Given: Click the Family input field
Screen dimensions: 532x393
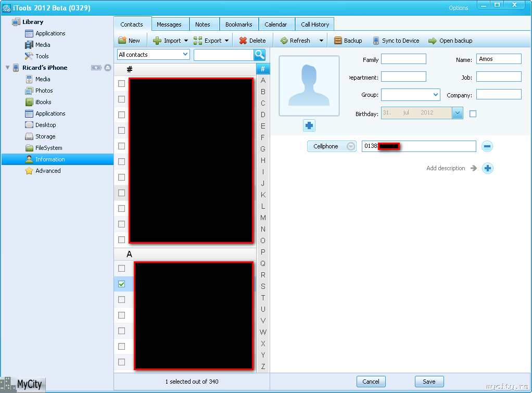Looking at the screenshot, I should coord(403,59).
